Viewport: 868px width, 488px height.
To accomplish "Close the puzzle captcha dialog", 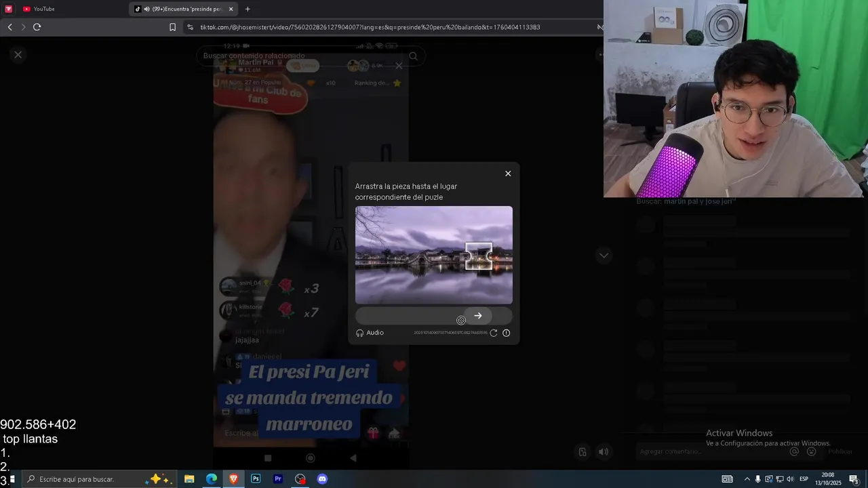I will pos(508,174).
